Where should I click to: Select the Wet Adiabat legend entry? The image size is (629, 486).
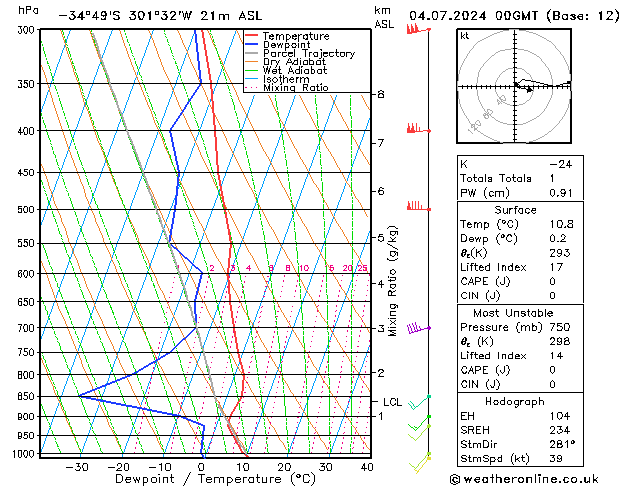(286, 71)
